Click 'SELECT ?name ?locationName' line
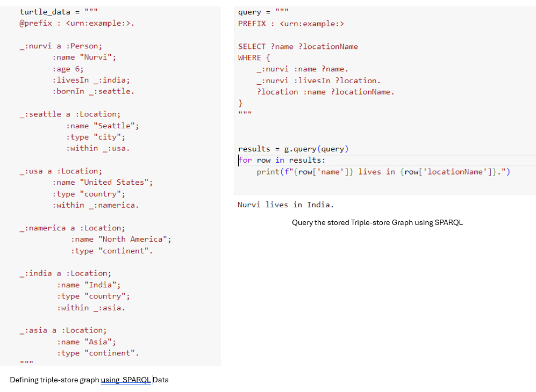 point(298,46)
